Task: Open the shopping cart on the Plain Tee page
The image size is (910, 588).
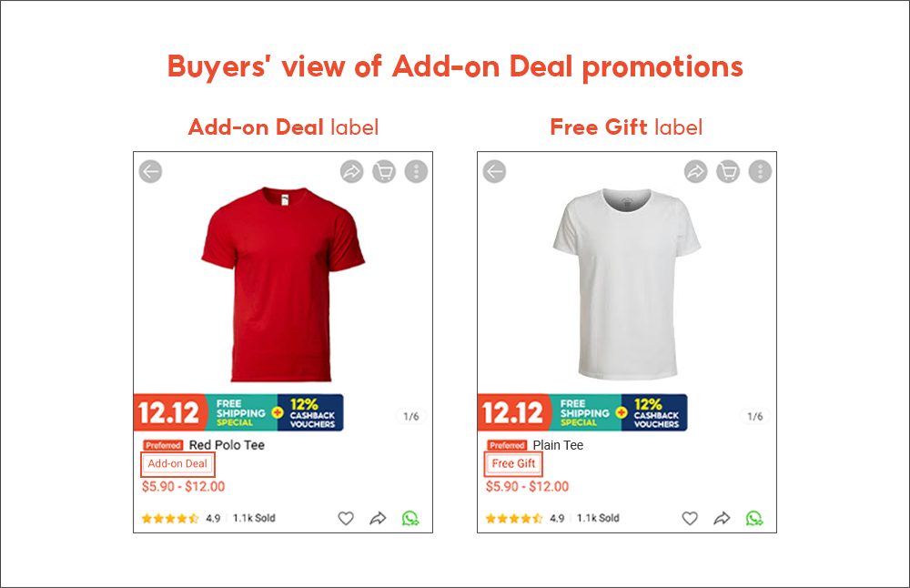Action: tap(728, 171)
